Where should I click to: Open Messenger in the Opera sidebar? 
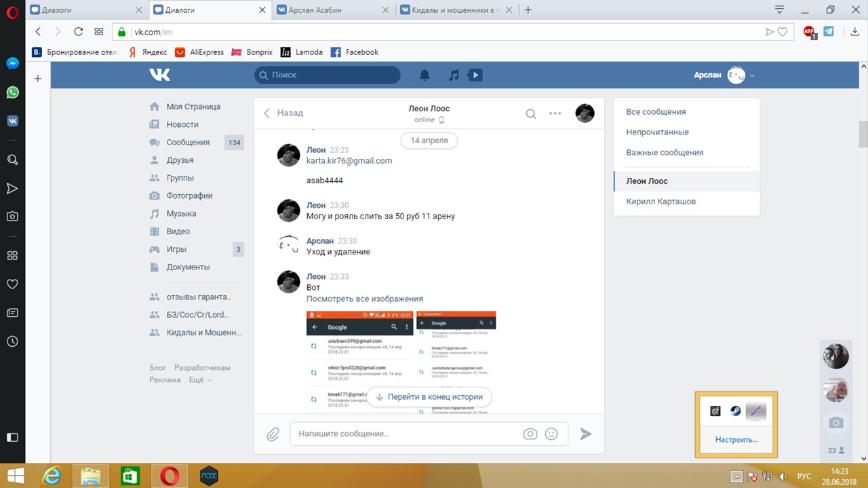click(12, 63)
